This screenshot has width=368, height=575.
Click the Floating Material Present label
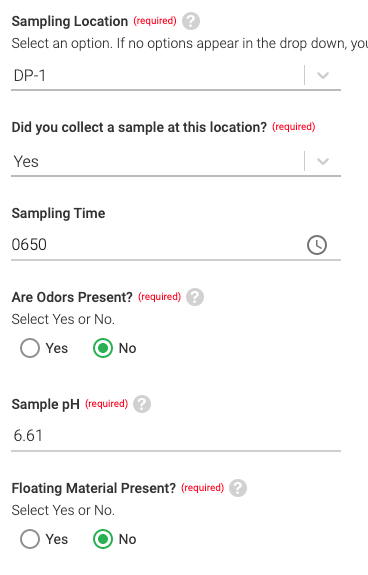94,488
